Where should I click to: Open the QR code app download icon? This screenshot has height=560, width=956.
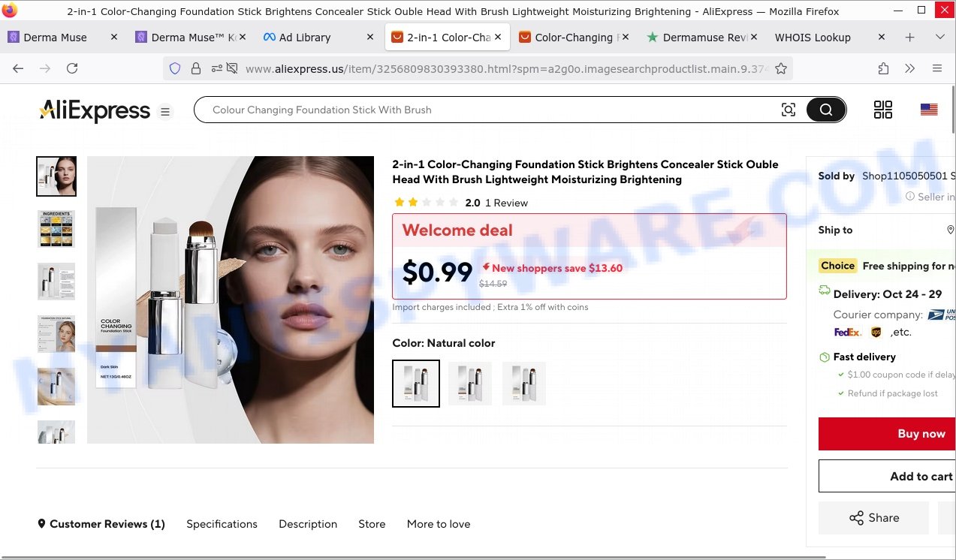(x=883, y=110)
